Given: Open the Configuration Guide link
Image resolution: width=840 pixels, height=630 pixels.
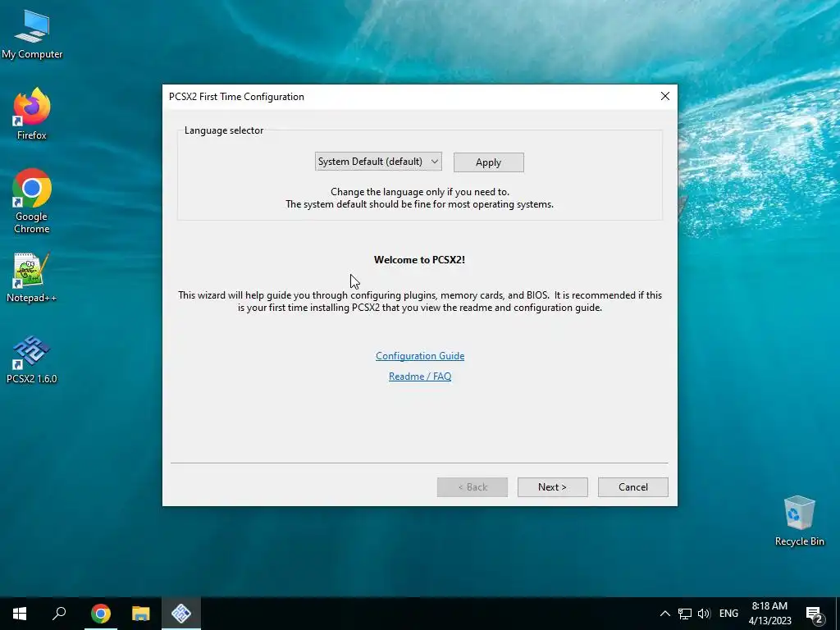Looking at the screenshot, I should pos(420,356).
